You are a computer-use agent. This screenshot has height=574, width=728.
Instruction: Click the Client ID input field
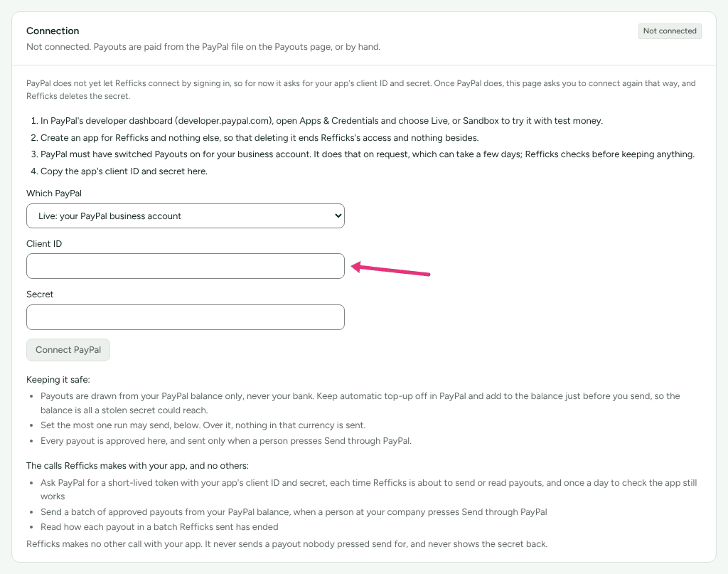[x=186, y=266]
